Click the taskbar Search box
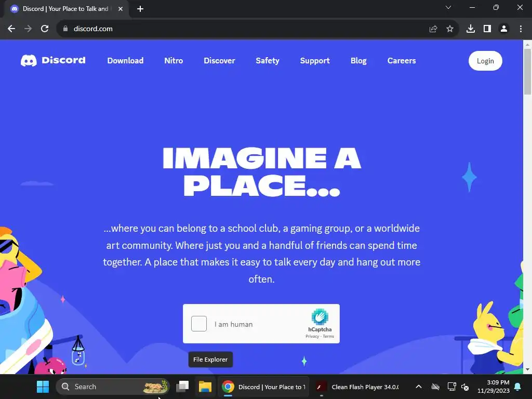 [x=112, y=387]
